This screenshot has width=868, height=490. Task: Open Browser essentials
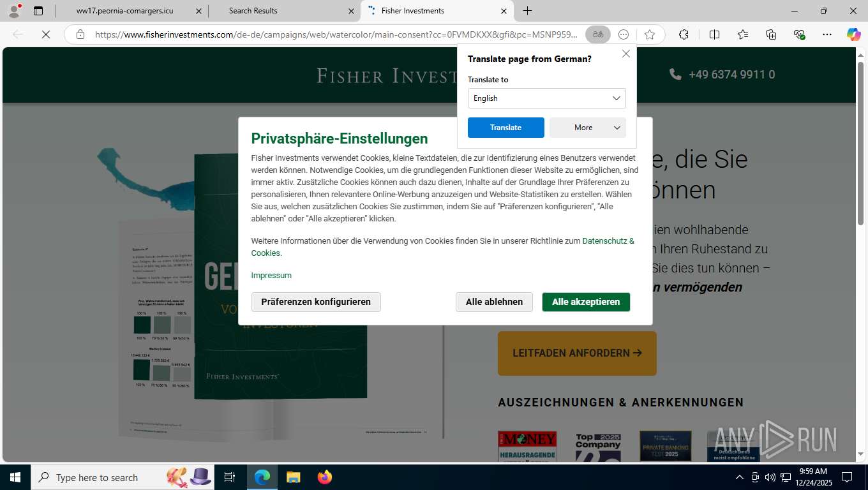click(799, 34)
